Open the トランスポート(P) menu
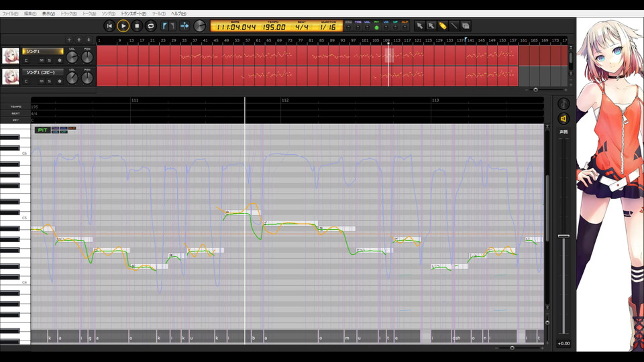The width and height of the screenshot is (644, 362). (133, 13)
